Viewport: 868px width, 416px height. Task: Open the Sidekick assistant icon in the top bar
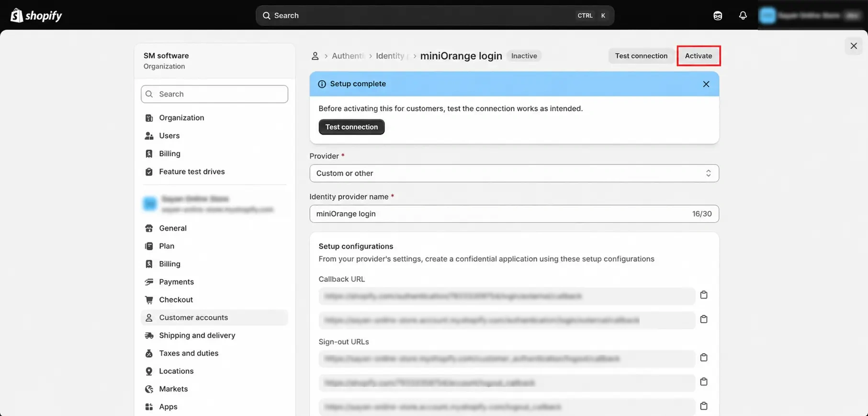point(717,15)
